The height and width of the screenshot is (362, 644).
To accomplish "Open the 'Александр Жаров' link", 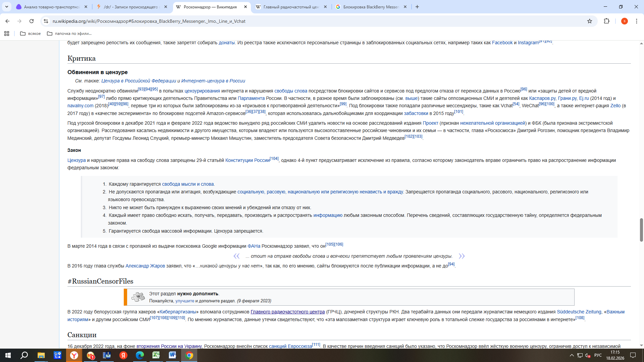I will pyautogui.click(x=145, y=266).
